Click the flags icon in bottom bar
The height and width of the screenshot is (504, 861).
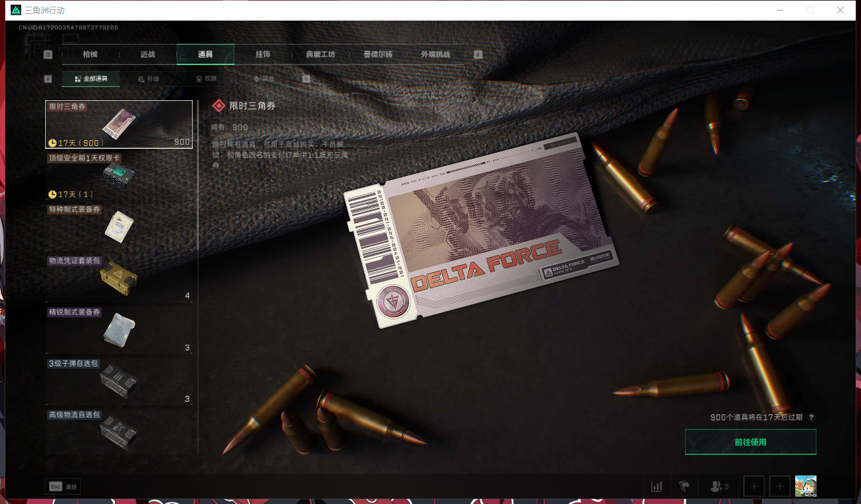pos(684,486)
